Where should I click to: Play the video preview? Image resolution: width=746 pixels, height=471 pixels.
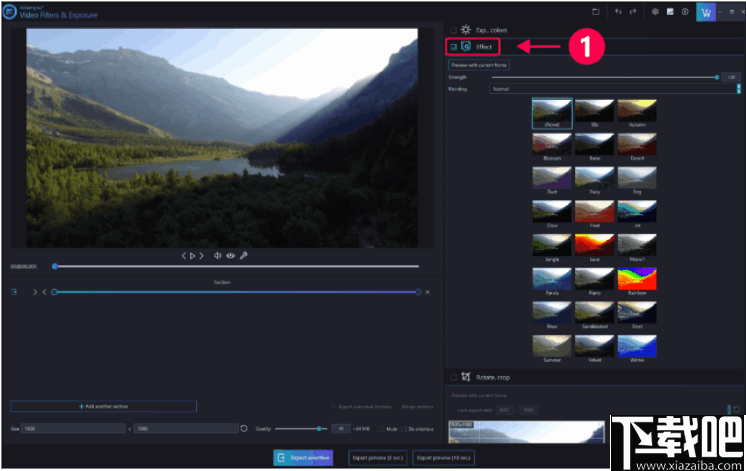(192, 255)
